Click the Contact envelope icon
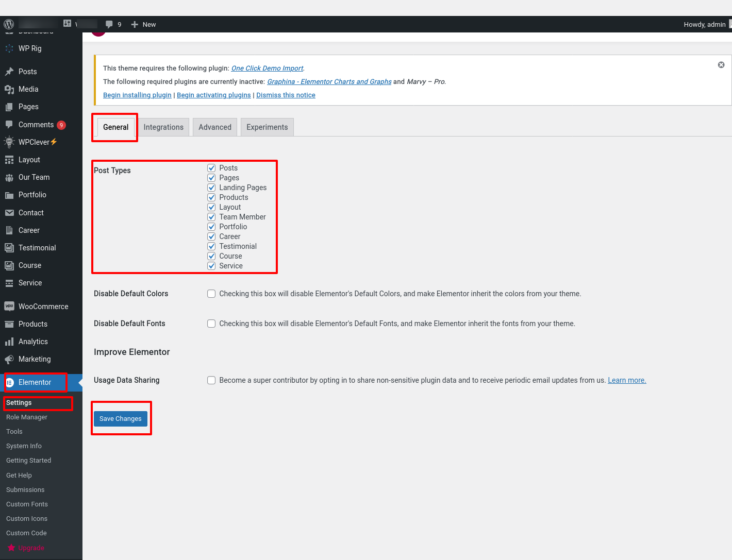The height and width of the screenshot is (560, 732). point(9,213)
